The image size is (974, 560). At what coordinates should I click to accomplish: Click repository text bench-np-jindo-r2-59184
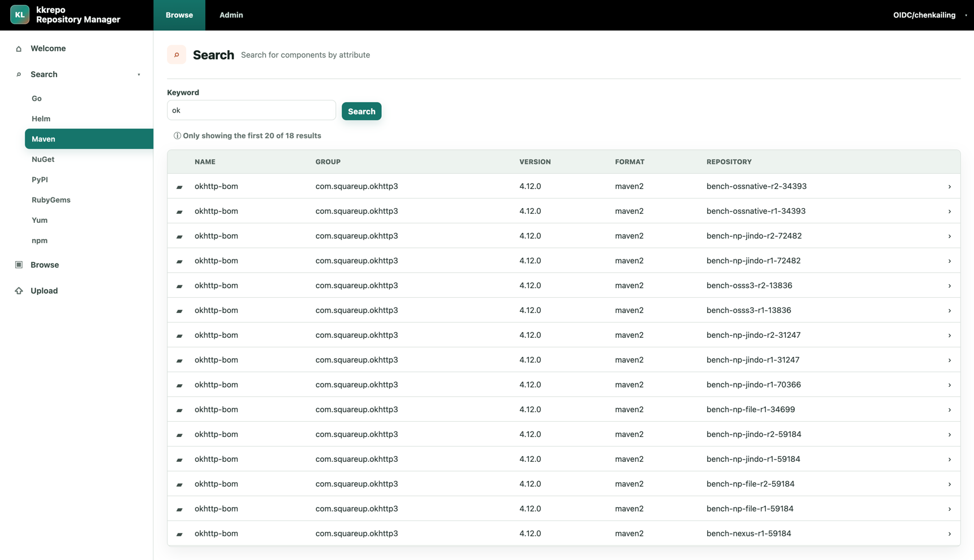pyautogui.click(x=753, y=434)
